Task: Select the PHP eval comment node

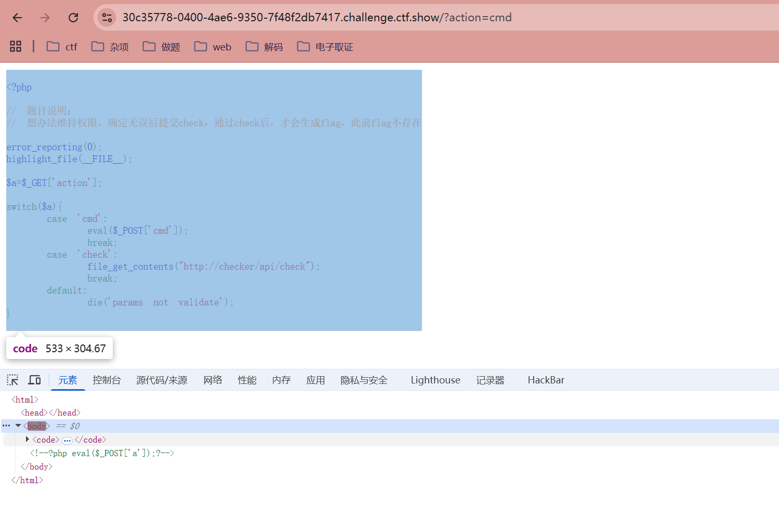Action: pos(102,453)
